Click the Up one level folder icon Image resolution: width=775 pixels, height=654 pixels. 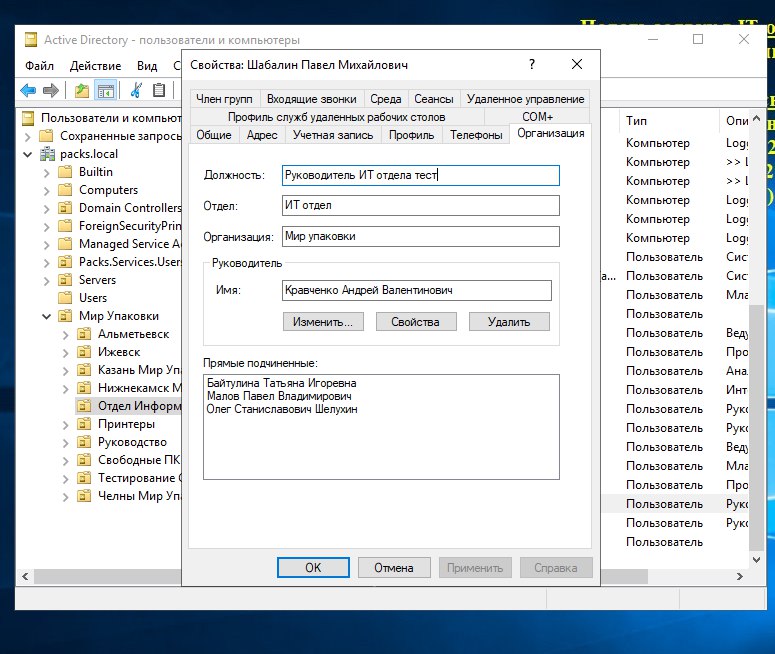click(82, 91)
